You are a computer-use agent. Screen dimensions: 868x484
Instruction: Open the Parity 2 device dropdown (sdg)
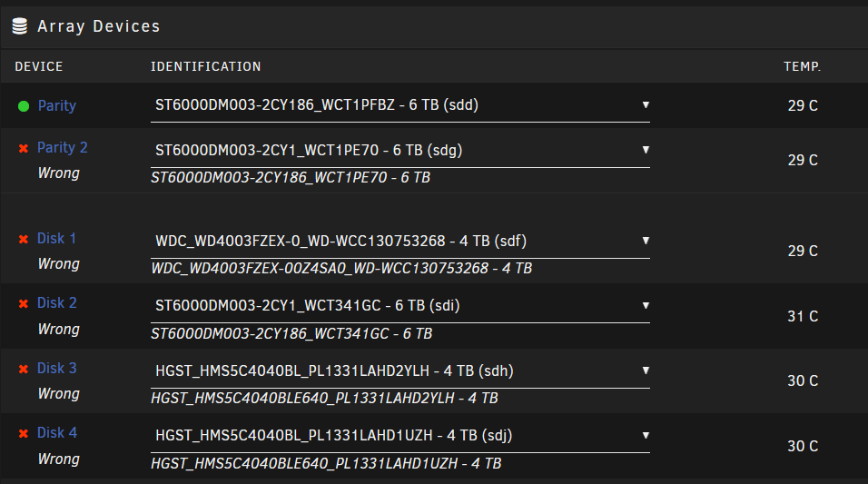(400, 150)
